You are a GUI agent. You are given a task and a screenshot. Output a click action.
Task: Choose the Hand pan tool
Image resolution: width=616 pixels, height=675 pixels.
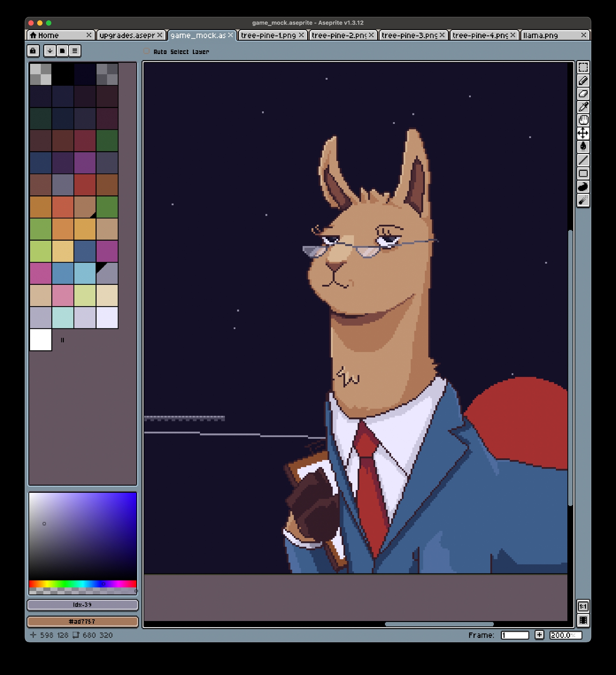(x=583, y=120)
